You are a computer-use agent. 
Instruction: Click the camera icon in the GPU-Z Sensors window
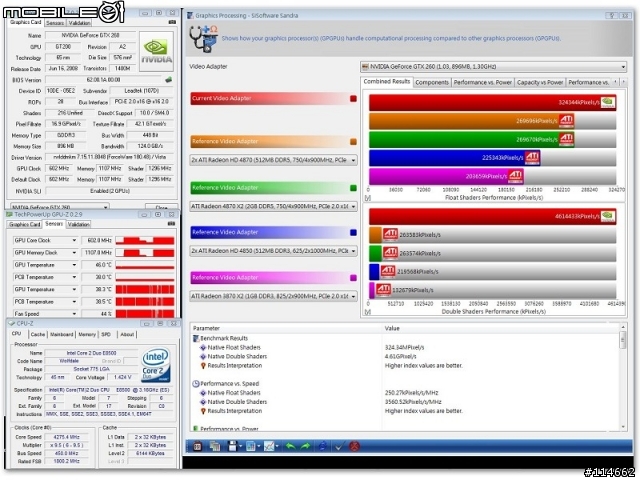pos(171,224)
